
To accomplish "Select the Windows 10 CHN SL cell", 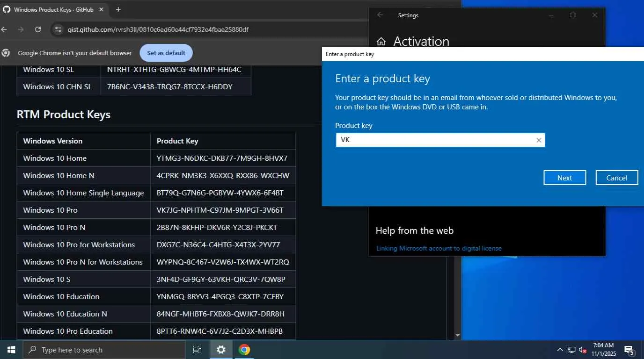I will [x=59, y=86].
